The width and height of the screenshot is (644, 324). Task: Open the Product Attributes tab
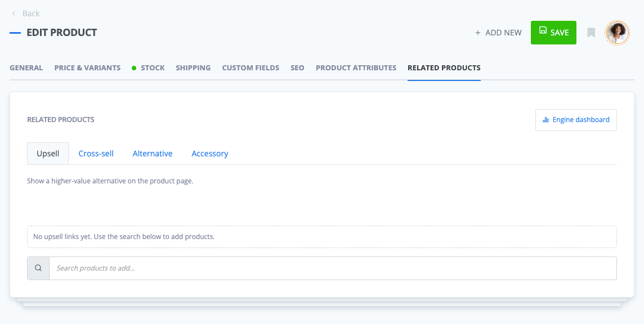(356, 67)
